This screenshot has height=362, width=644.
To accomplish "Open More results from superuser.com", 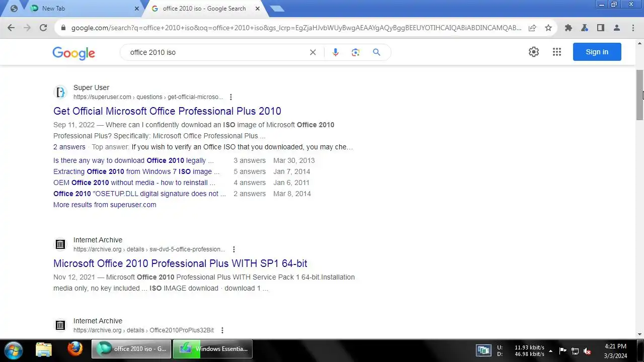I will [105, 205].
